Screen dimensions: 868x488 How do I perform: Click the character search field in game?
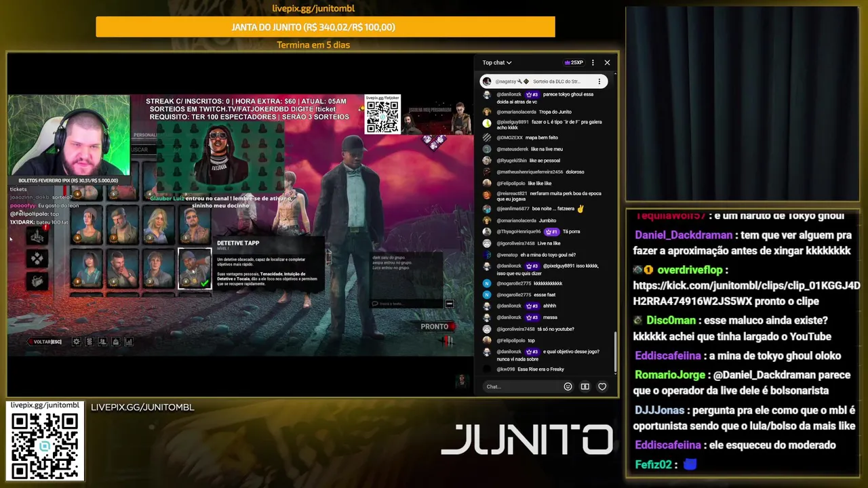coord(144,149)
